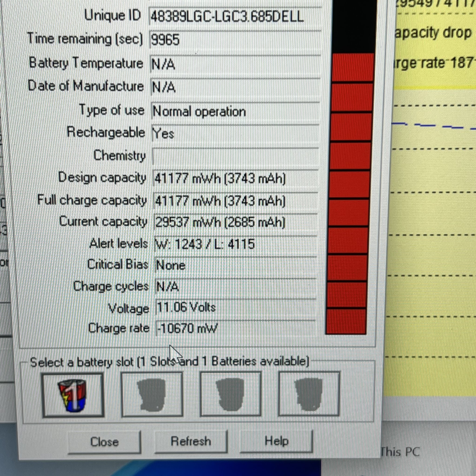
Task: Select battery slot 1 icon
Action: [x=73, y=395]
